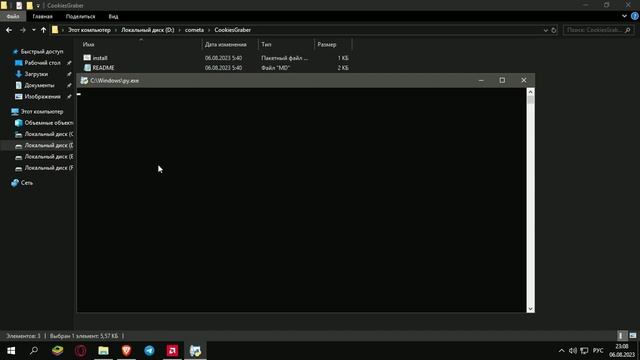Open the Python console taskbar icon
The height and width of the screenshot is (360, 640).
(196, 351)
